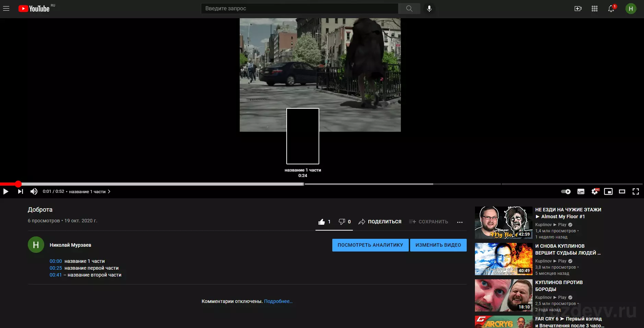Click ПОДЕЛИТЬСЯ to share the video
The height and width of the screenshot is (328, 644).
pos(380,222)
